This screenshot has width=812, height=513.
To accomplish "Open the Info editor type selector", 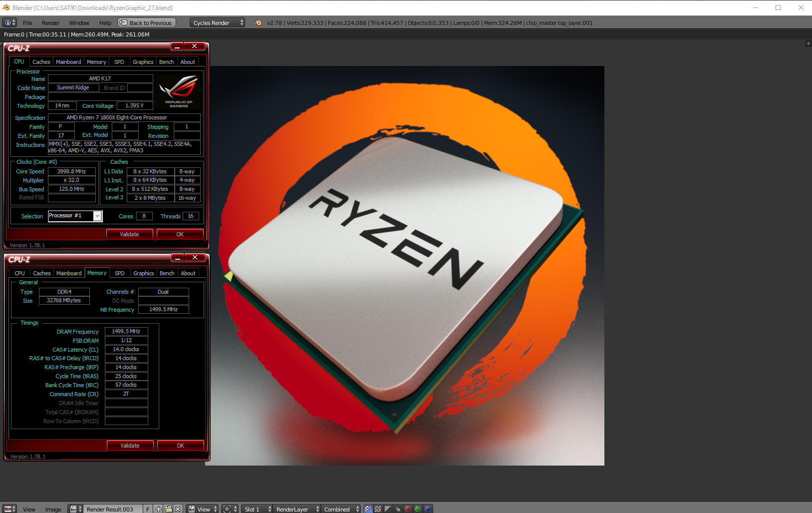I will coord(9,23).
